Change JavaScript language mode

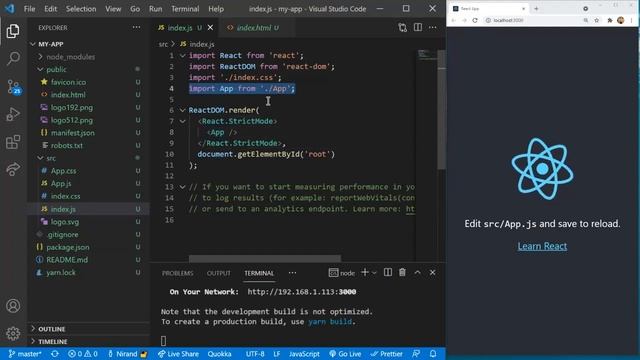click(x=304, y=354)
